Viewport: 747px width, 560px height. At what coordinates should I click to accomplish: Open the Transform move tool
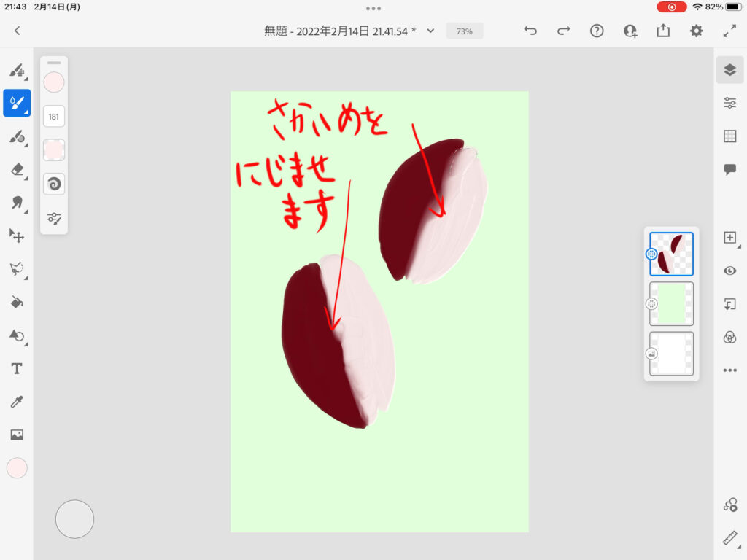(x=16, y=235)
